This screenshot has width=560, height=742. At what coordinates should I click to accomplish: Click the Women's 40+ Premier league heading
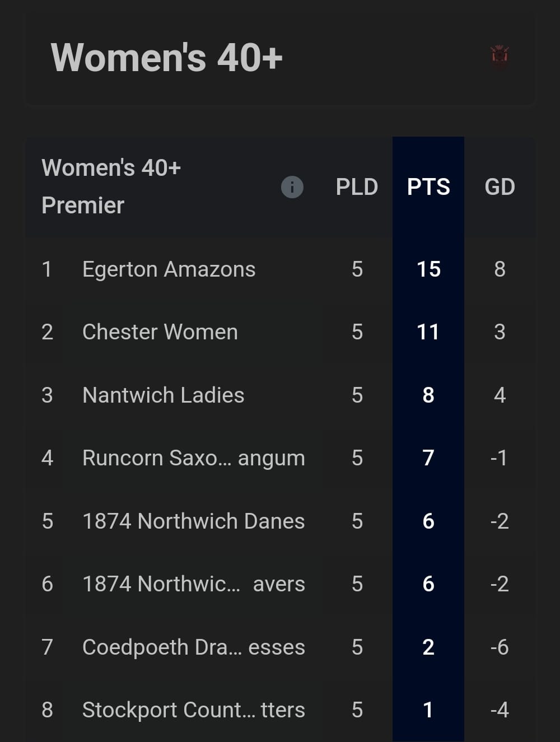pos(111,186)
